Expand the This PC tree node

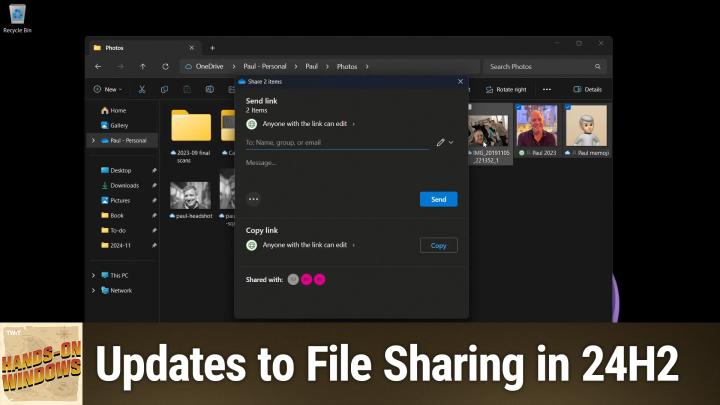click(93, 276)
